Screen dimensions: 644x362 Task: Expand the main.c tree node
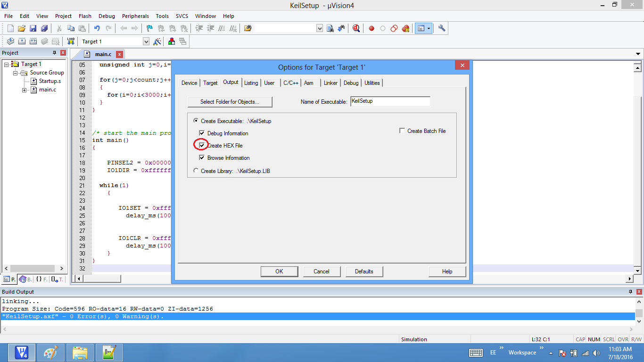coord(24,90)
